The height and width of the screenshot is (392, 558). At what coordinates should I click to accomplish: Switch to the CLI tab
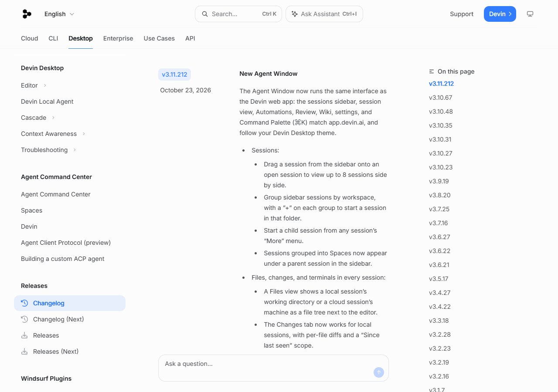53,38
